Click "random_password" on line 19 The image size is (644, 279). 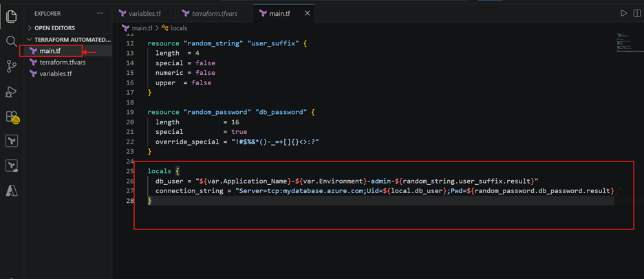216,112
